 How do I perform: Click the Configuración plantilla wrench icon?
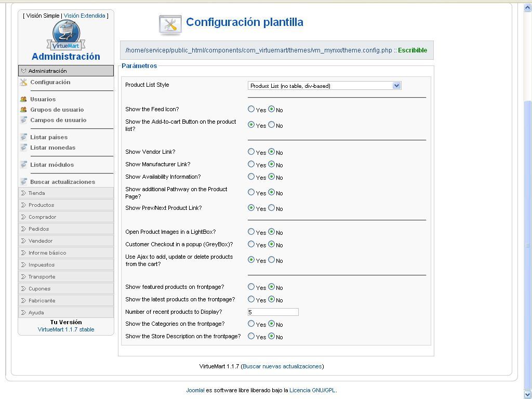click(x=170, y=25)
